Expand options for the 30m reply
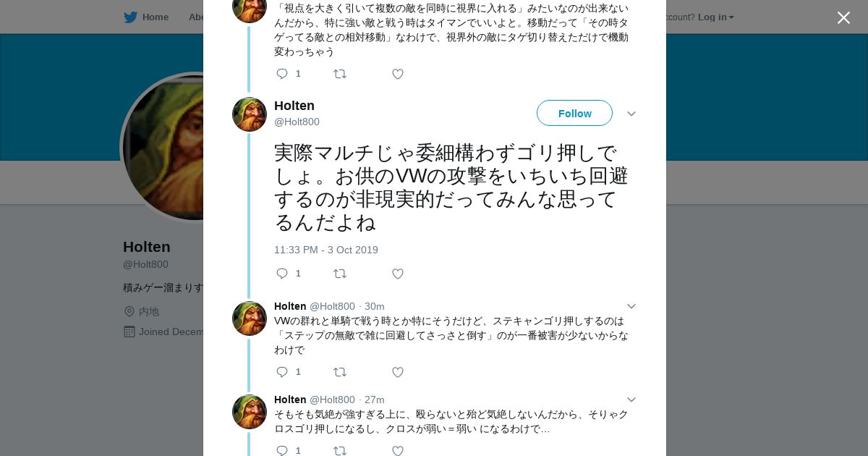Image resolution: width=868 pixels, height=456 pixels. 631,306
